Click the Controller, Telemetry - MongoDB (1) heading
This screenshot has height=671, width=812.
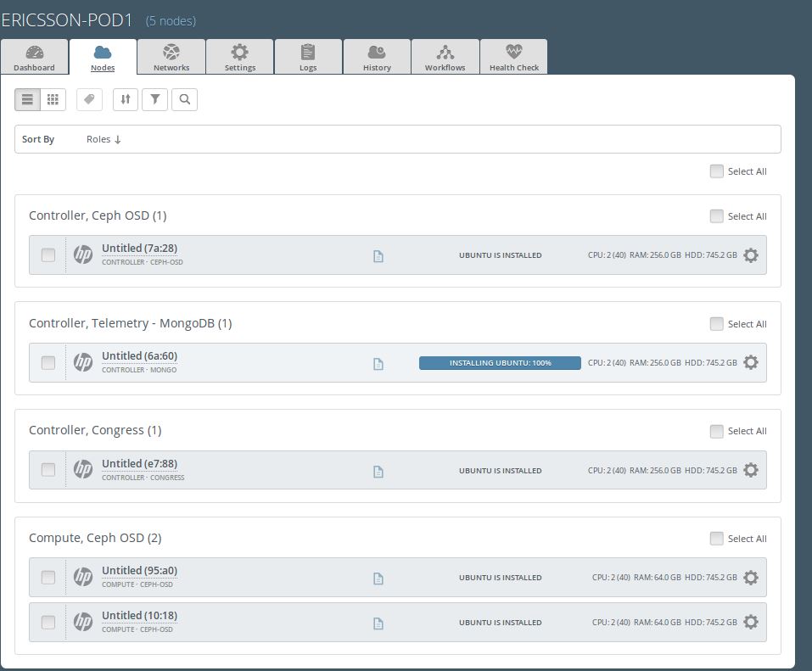(131, 323)
